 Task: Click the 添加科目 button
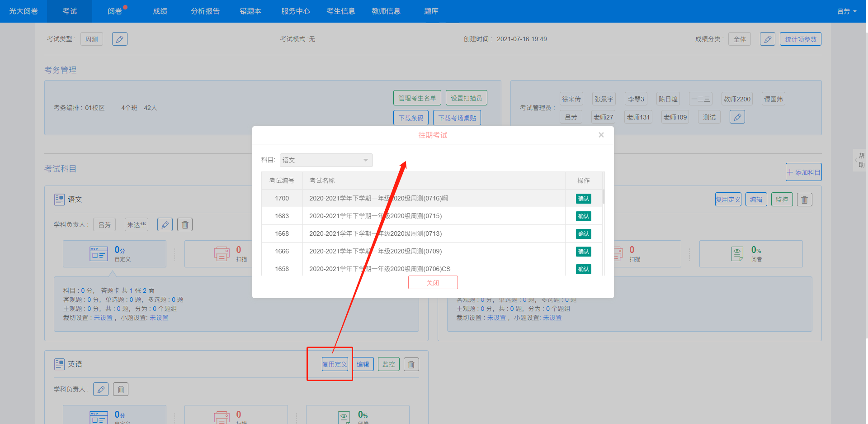[803, 172]
